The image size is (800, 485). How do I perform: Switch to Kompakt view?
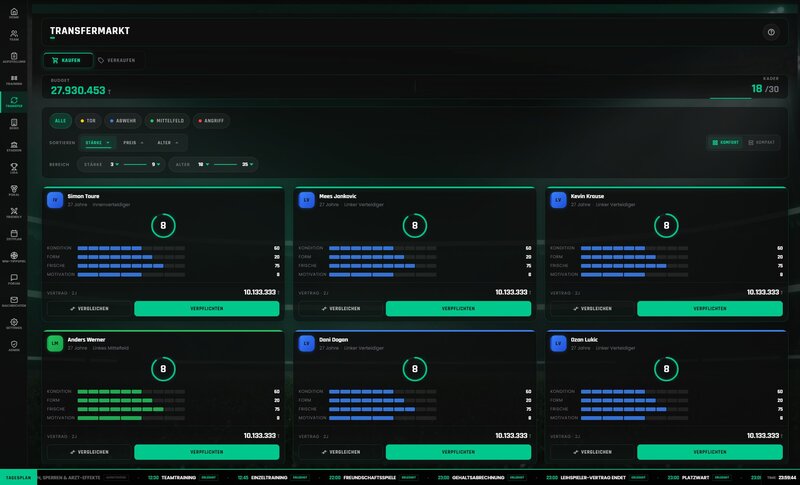(x=761, y=142)
